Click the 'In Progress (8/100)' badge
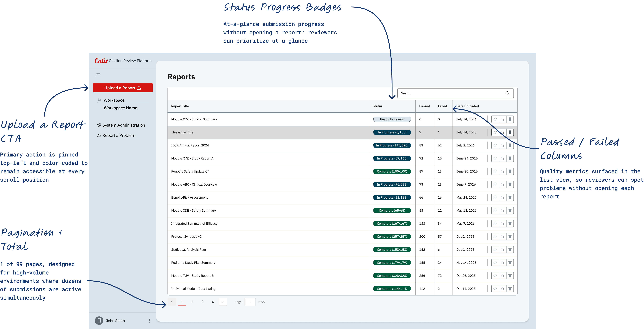 pos(392,132)
